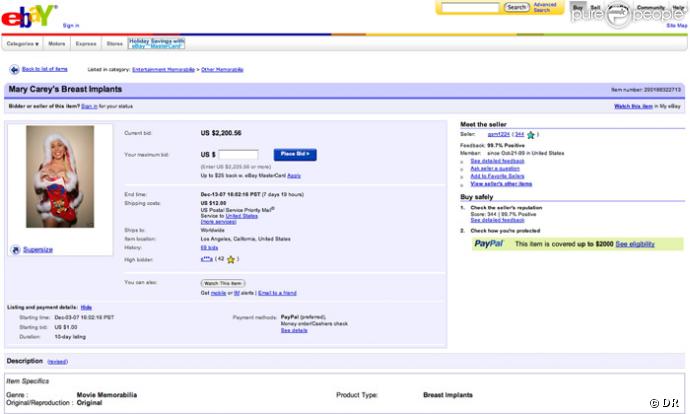Screen dimensions: 690x414
Task: Click the PayPal logo in the buyer protection banner
Action: click(488, 244)
